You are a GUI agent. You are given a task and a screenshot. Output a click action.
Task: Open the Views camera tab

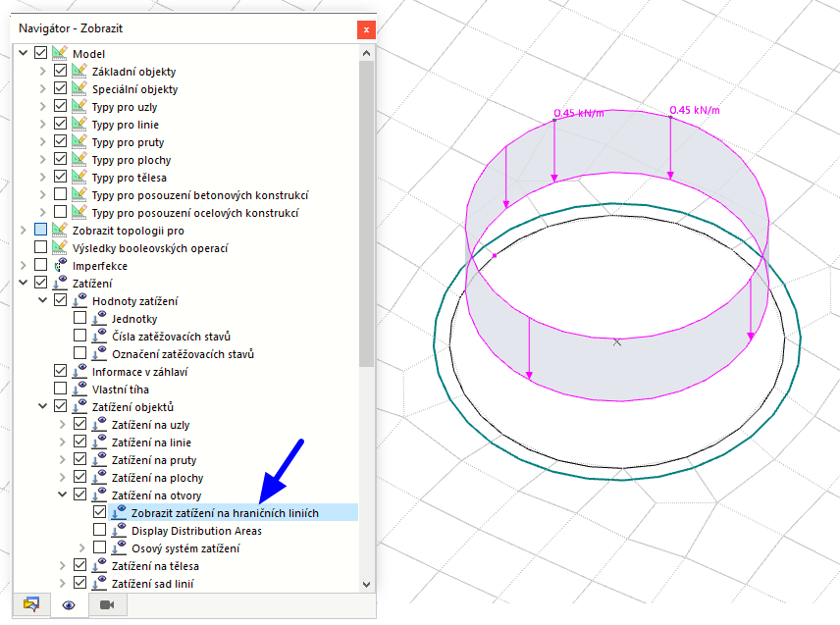107,604
